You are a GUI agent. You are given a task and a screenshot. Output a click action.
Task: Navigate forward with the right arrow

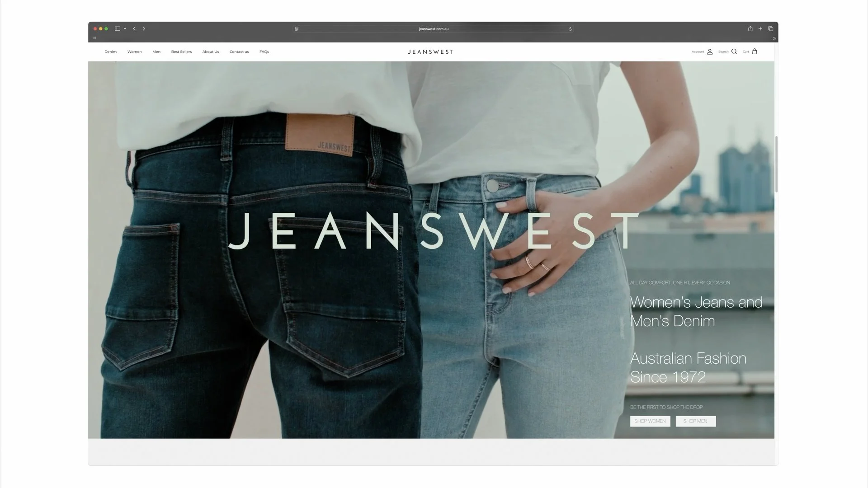[x=144, y=28]
